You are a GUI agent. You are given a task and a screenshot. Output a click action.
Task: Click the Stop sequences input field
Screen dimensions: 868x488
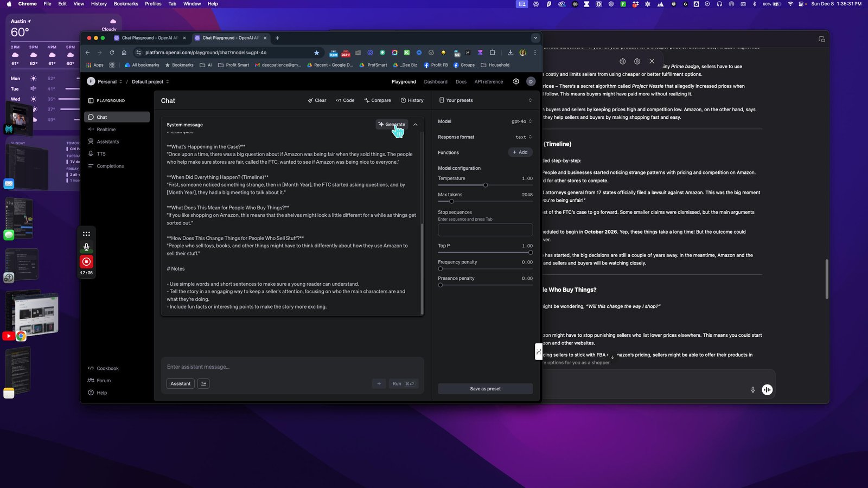coord(485,229)
